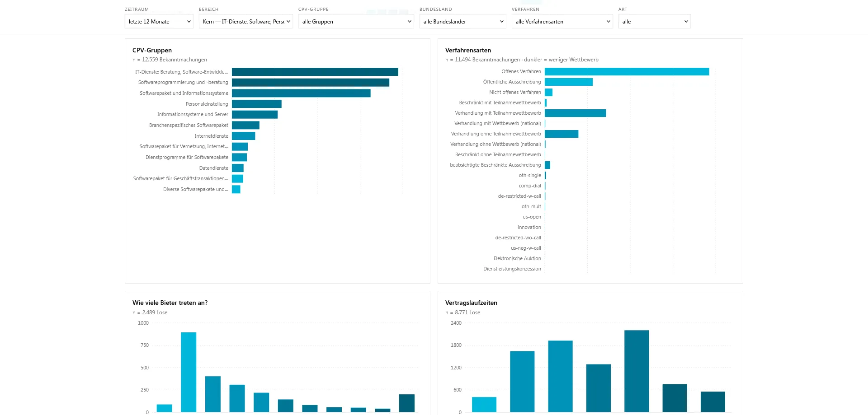868x415 pixels.
Task: Open the Zeitraum dropdown 'letzte 12 Monate'
Action: point(159,21)
